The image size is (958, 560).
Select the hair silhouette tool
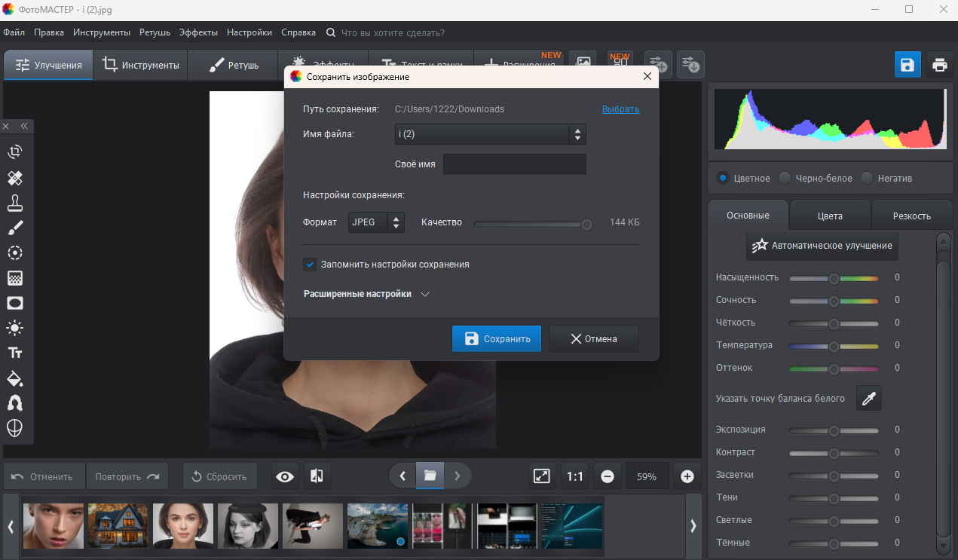coord(15,403)
